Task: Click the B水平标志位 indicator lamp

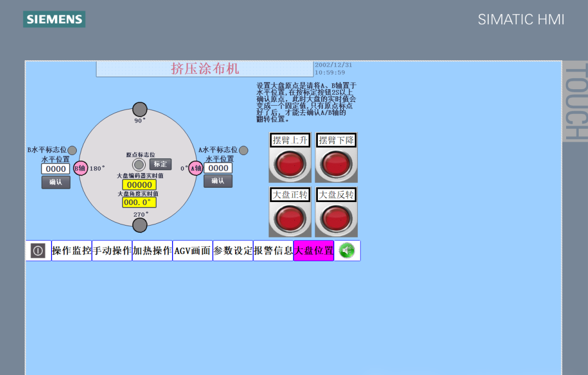Action: (72, 151)
